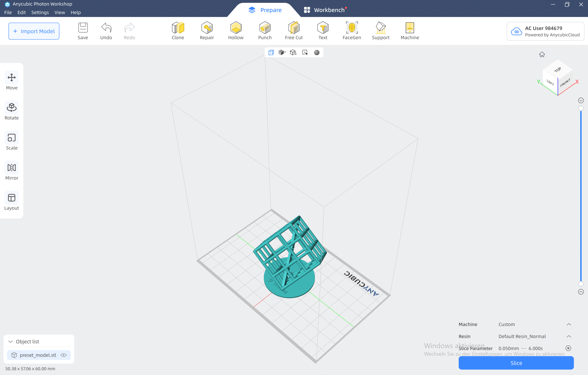588x375 pixels.
Task: Open the Punch tool
Action: 265,30
